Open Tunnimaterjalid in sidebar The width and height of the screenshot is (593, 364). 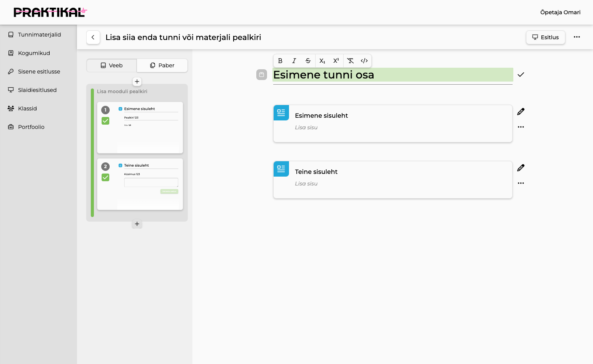[x=38, y=35]
